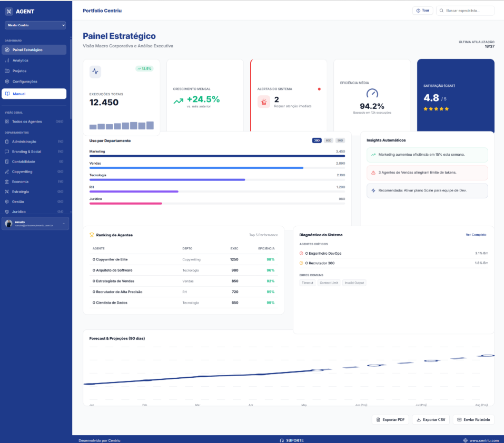This screenshot has width=504, height=443.
Task: Focus the Buscar especialista search field
Action: click(x=465, y=11)
